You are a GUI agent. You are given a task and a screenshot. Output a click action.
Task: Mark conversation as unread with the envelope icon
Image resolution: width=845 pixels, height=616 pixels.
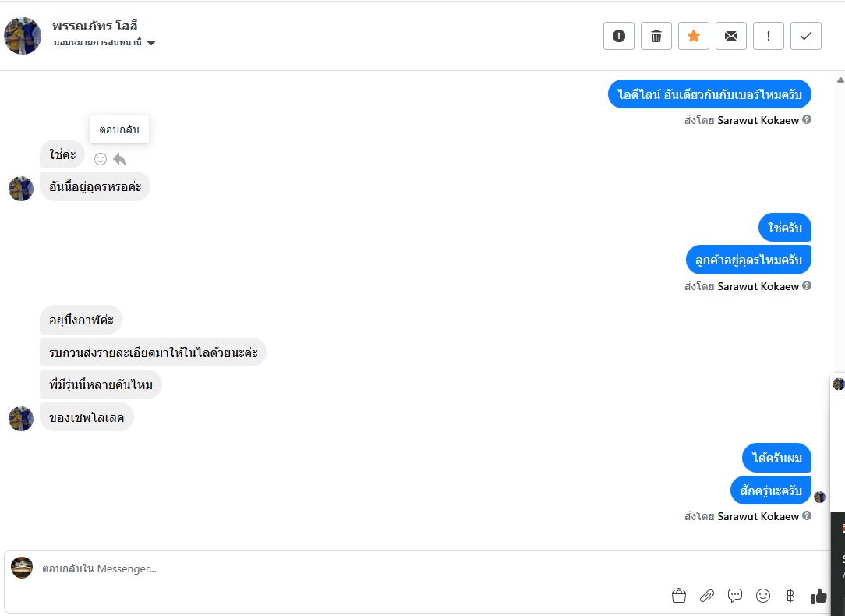click(731, 36)
